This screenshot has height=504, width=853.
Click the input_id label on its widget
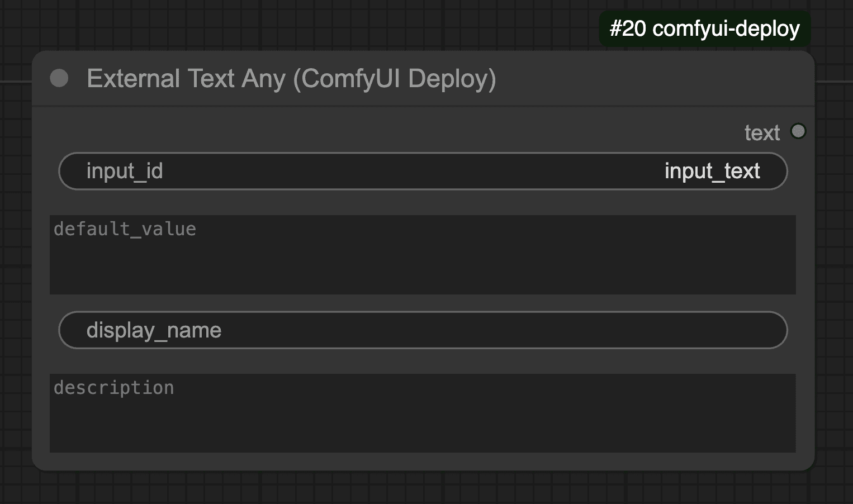[124, 171]
